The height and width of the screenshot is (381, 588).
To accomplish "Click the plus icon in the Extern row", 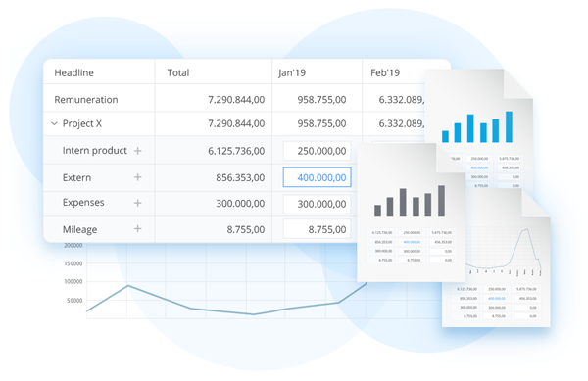I will pyautogui.click(x=138, y=177).
